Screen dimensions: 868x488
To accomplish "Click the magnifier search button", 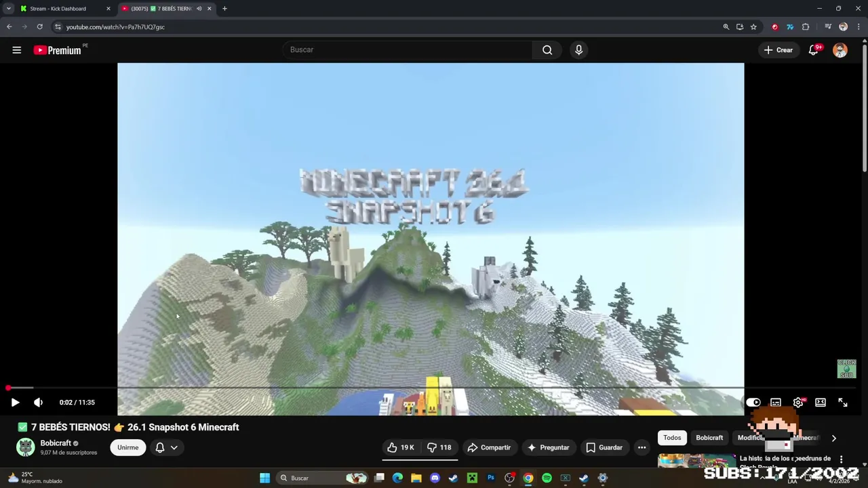I will 547,49.
